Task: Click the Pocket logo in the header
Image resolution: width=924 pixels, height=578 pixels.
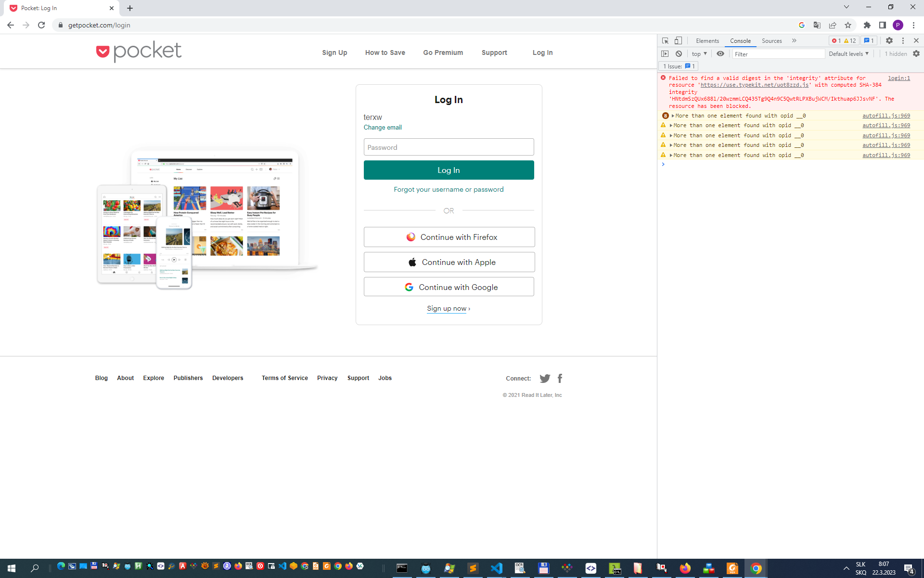Action: click(x=139, y=52)
